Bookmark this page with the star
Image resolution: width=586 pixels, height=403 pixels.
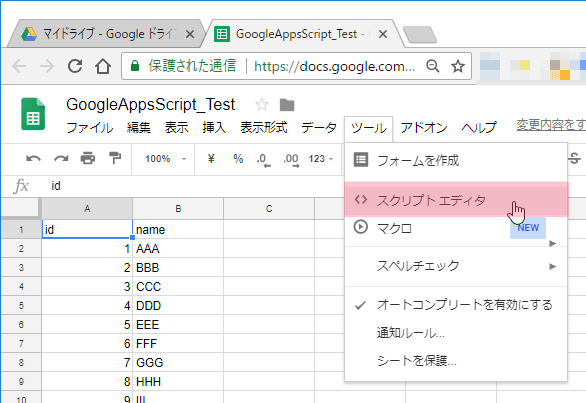point(458,66)
